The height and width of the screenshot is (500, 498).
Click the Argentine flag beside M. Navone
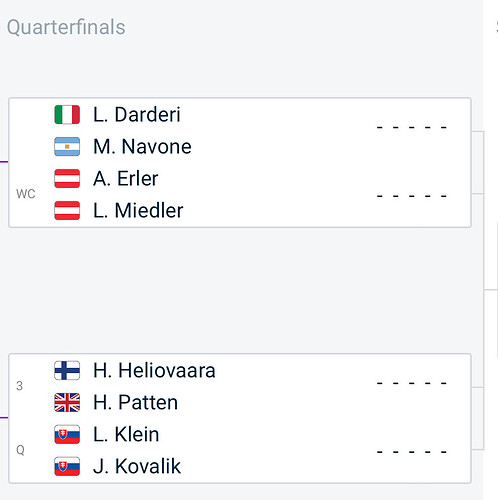click(x=67, y=146)
